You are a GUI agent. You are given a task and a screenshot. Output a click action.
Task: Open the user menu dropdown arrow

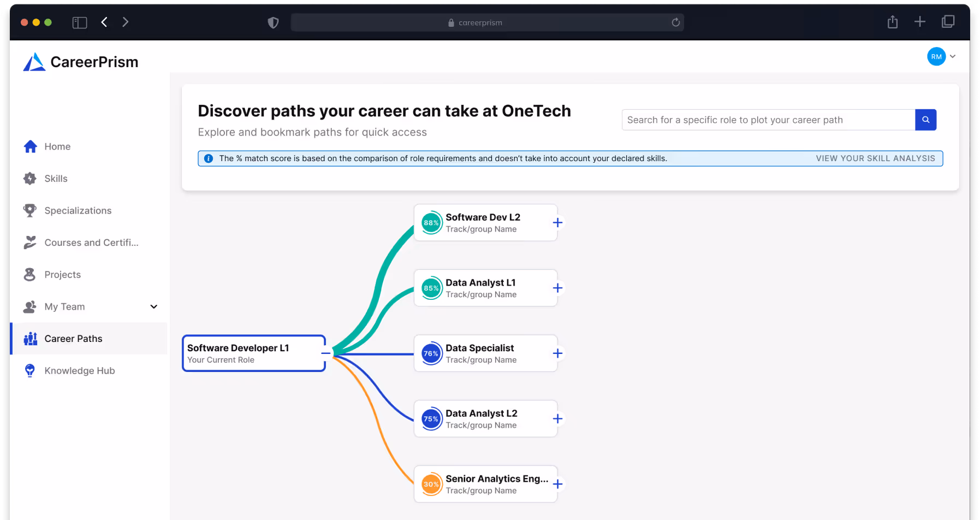click(x=953, y=56)
